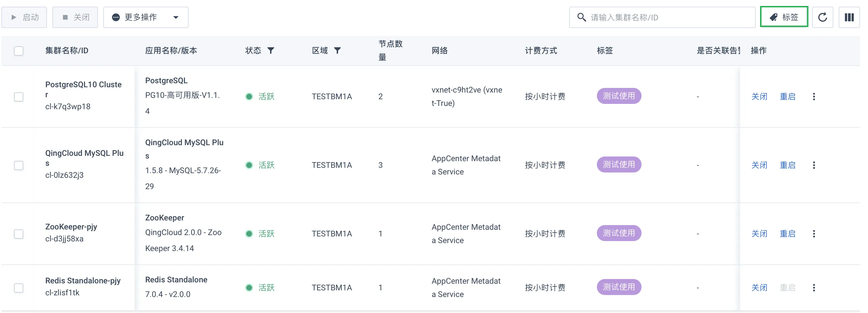Click the 测试使用 tag in the MySQL Plus row
Screen dimensions: 868x313
pyautogui.click(x=619, y=164)
